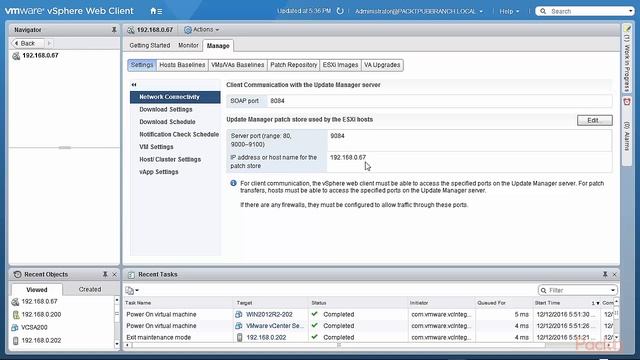Open the Help dropdown
The width and height of the screenshot is (640, 360).
tap(509, 11)
